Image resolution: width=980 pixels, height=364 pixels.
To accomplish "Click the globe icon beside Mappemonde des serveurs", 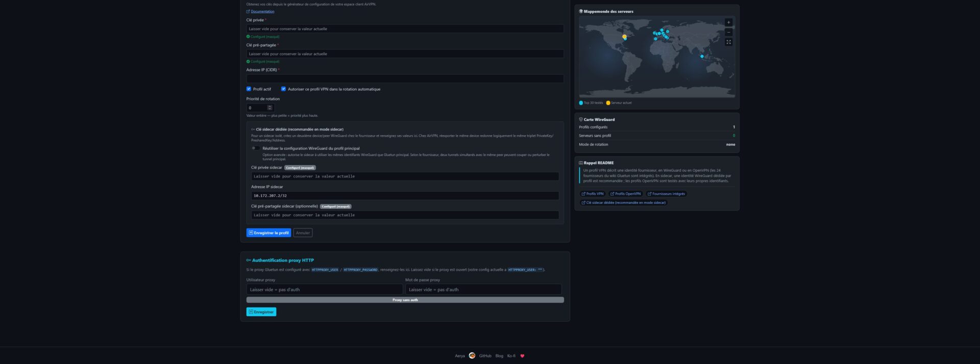I will click(581, 11).
